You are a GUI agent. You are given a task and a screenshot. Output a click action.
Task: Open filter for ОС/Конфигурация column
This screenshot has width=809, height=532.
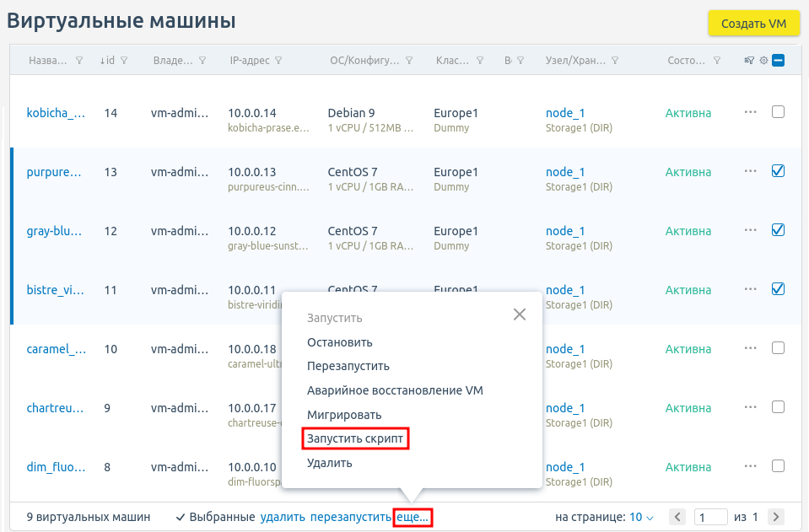pyautogui.click(x=409, y=61)
